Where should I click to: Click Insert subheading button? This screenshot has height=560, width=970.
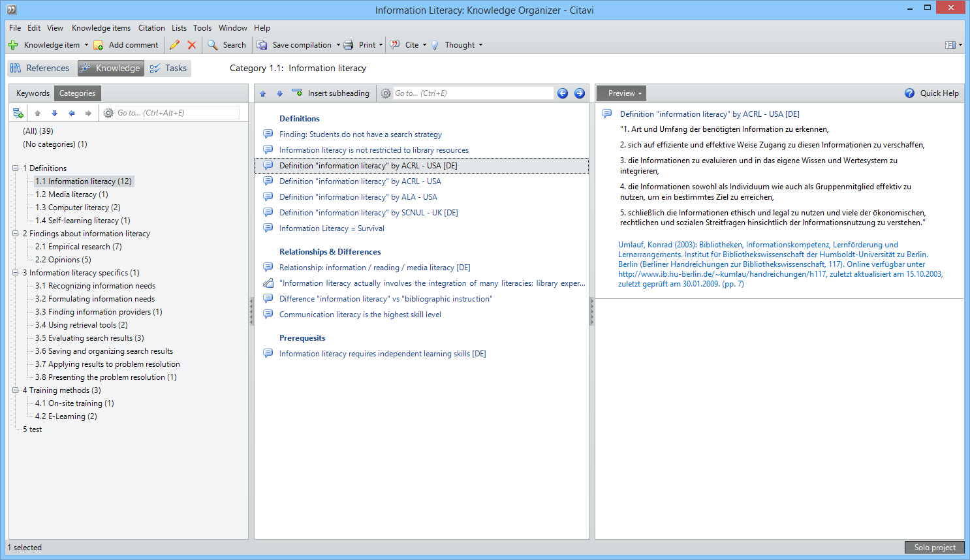pos(331,93)
